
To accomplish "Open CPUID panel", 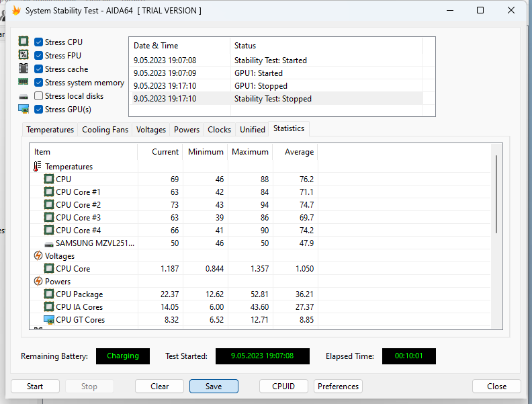I will pos(283,387).
